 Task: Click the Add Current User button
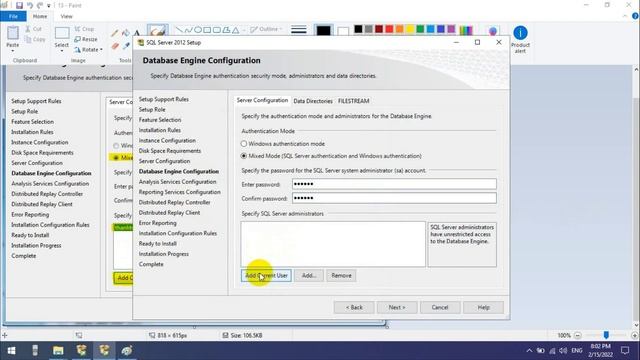coord(266,276)
